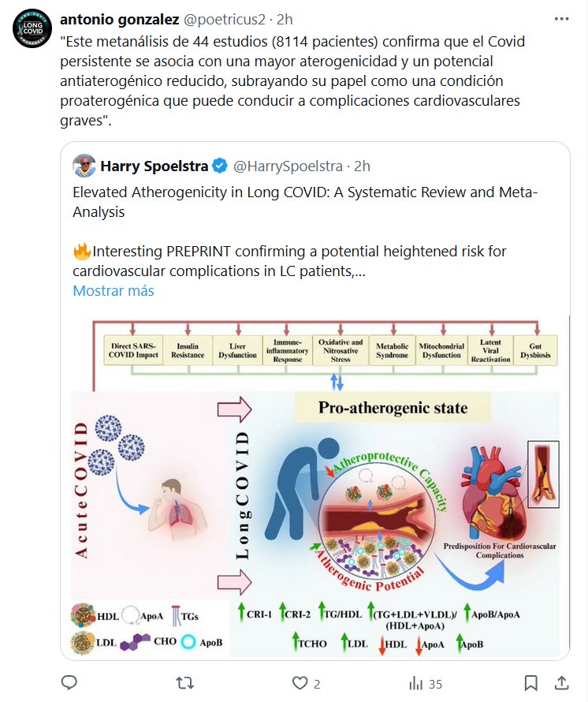Click the reply speech bubble icon

click(x=69, y=682)
